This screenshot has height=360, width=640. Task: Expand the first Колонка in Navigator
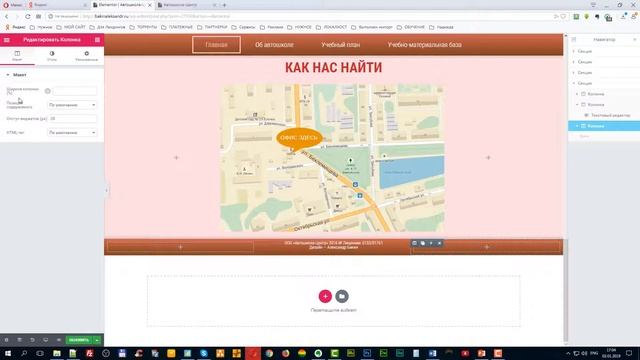click(577, 94)
